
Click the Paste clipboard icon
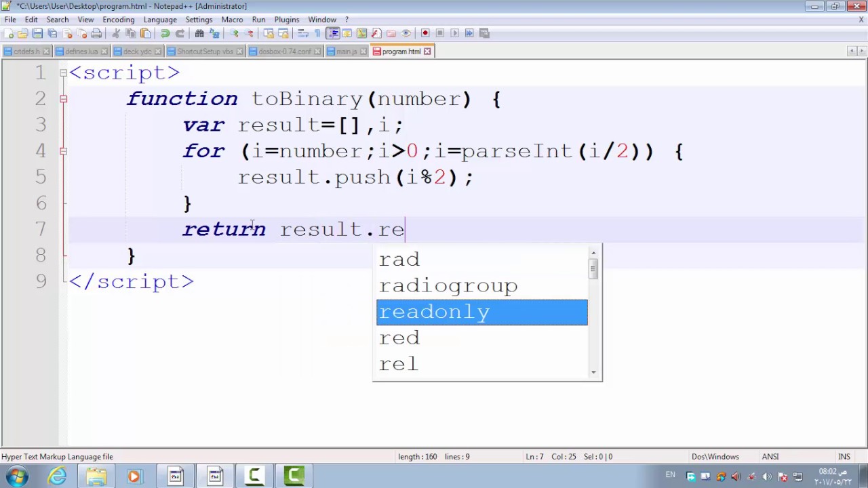(145, 33)
